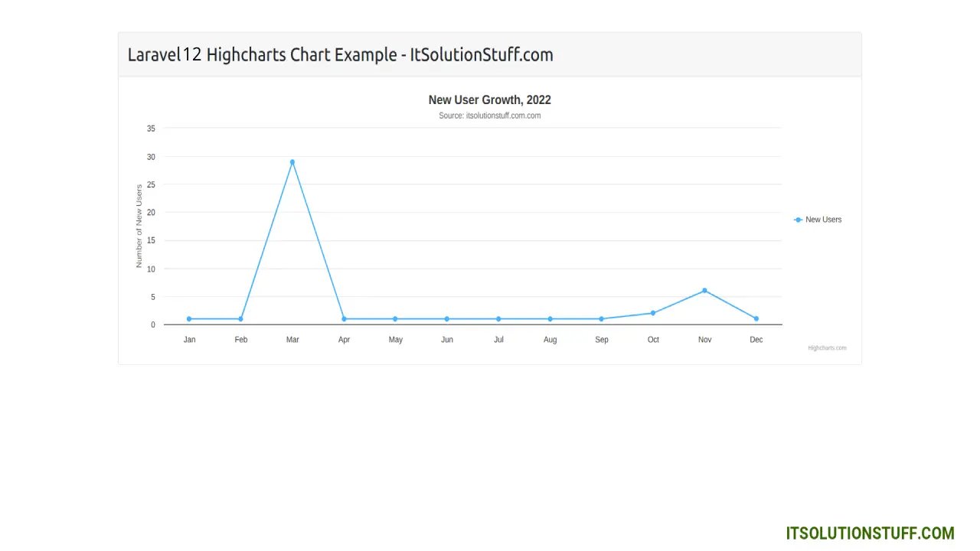Viewport: 980px width, 551px height.
Task: Click the March peak data point
Action: (292, 162)
